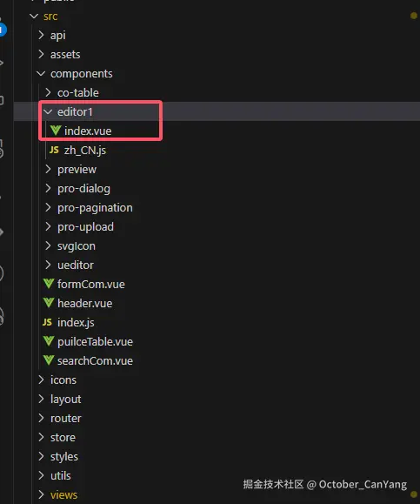420x504 pixels.
Task: Expand the pro-upload folder chevron
Action: (48, 226)
